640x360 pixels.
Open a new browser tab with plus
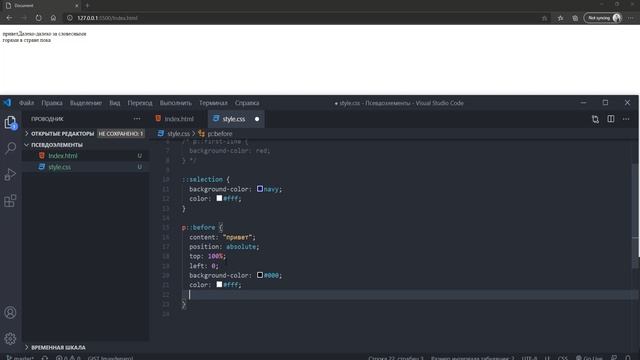[x=87, y=6]
